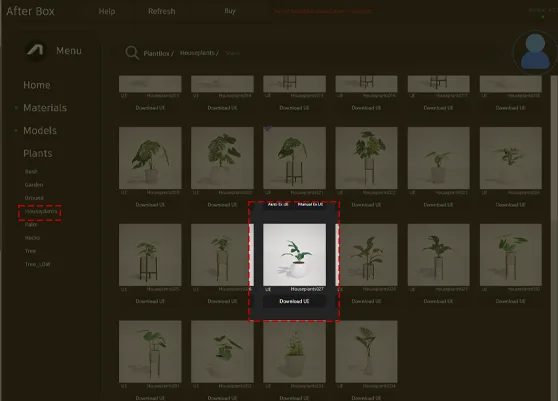Click Download UE under Houseplants013
Screen dimensions: 558x401
tap(150, 108)
